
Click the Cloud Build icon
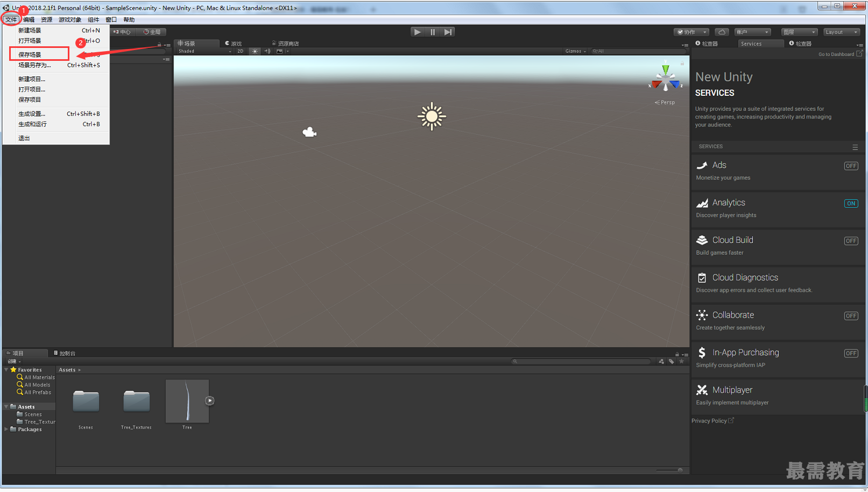702,240
